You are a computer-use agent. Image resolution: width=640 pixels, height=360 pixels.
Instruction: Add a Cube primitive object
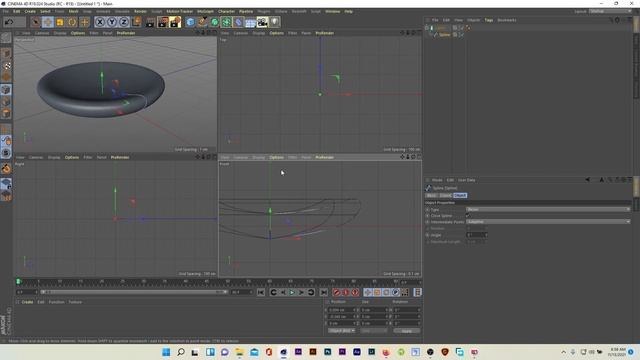tap(190, 22)
